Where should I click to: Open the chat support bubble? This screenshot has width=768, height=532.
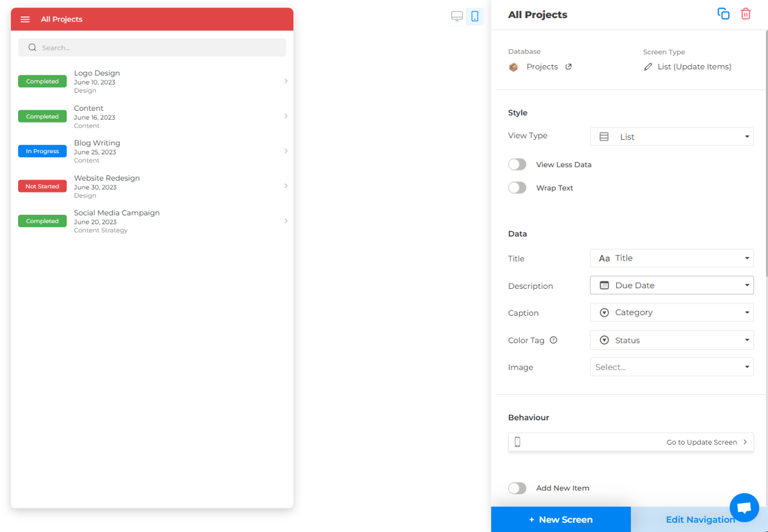[744, 508]
